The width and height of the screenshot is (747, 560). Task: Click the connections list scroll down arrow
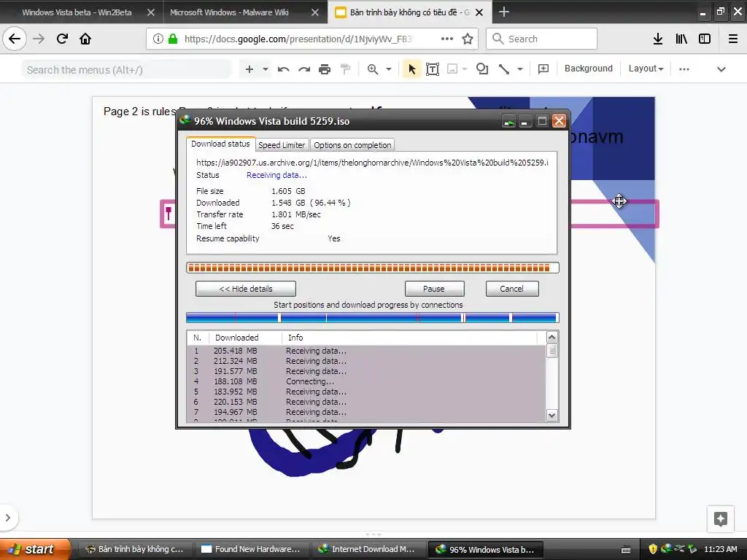(x=551, y=415)
